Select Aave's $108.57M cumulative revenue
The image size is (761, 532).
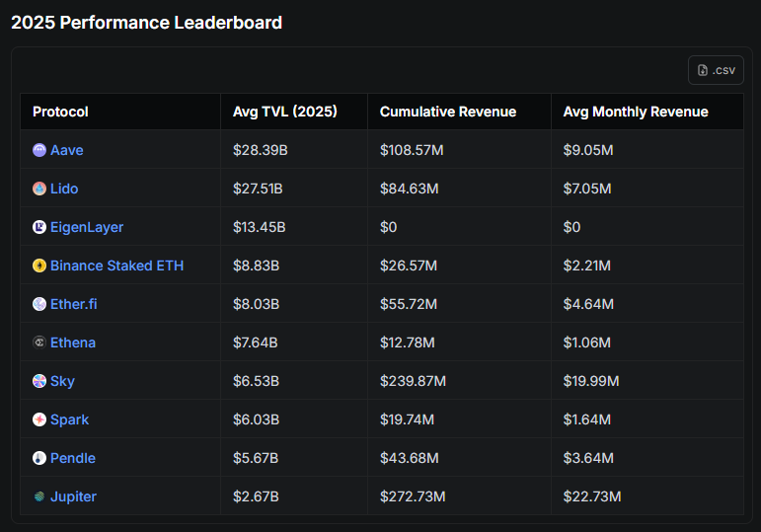point(459,150)
